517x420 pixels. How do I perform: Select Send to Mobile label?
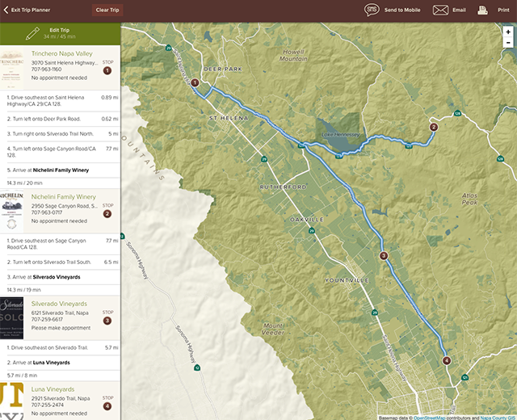pyautogui.click(x=402, y=10)
